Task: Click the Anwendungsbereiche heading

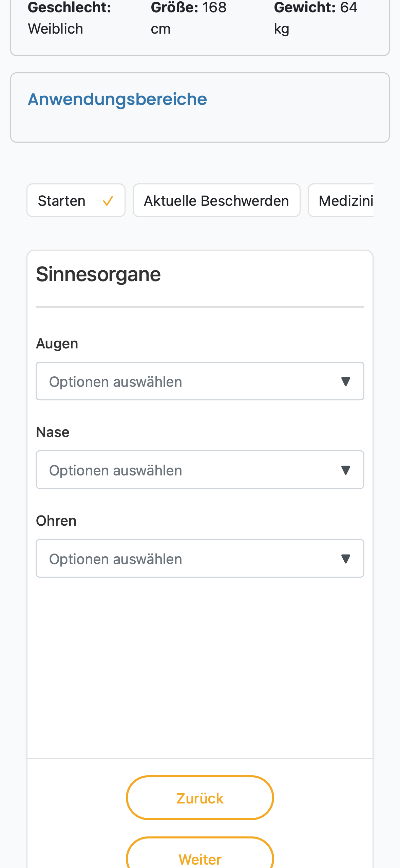Action: 117,99
